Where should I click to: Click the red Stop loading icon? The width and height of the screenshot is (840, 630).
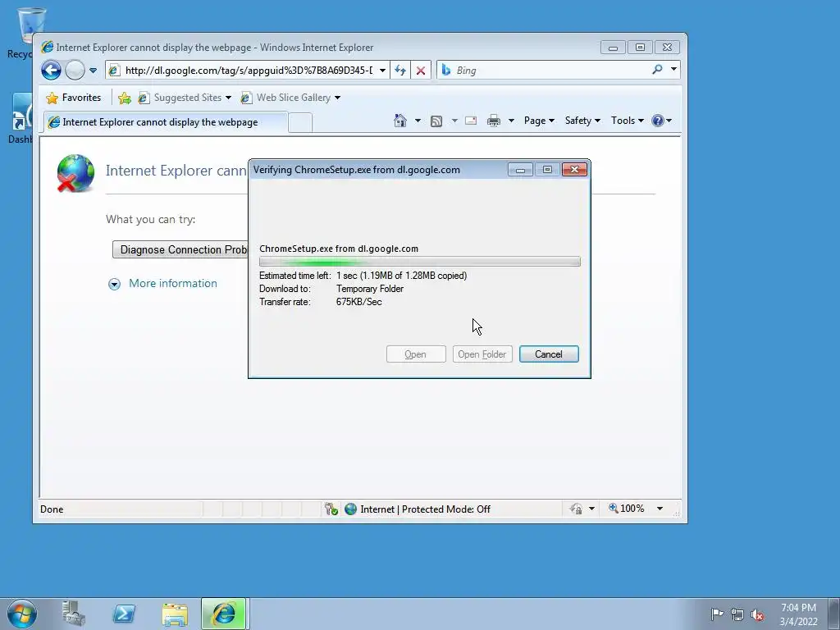[421, 71]
